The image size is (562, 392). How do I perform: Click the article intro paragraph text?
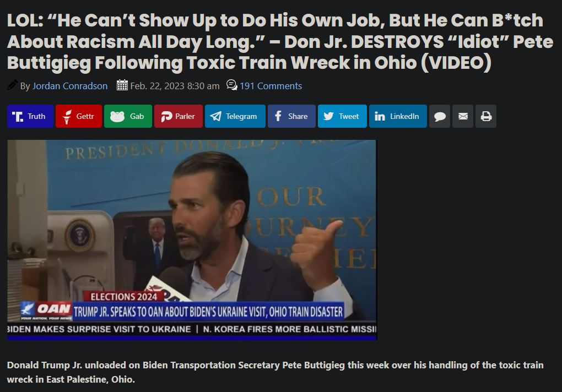pyautogui.click(x=275, y=372)
